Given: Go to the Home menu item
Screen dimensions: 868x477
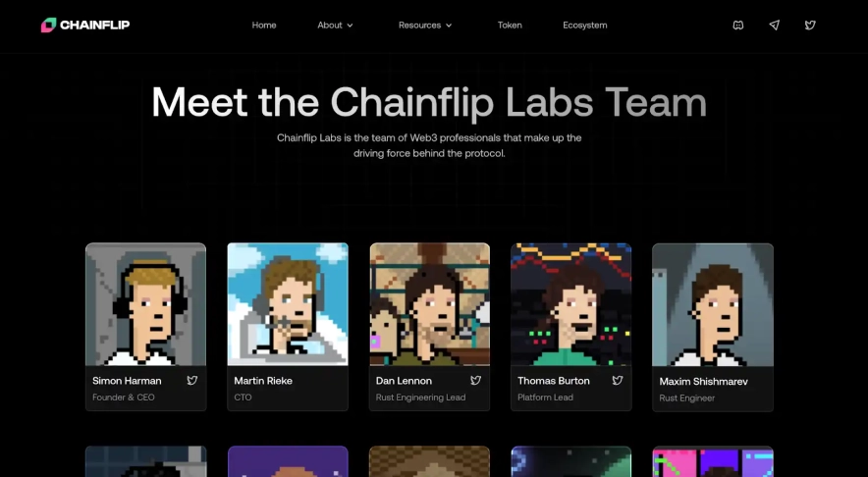Looking at the screenshot, I should coord(264,25).
